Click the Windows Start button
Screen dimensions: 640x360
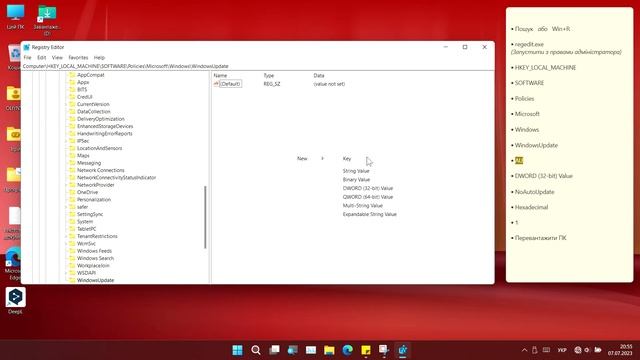[x=237, y=350]
